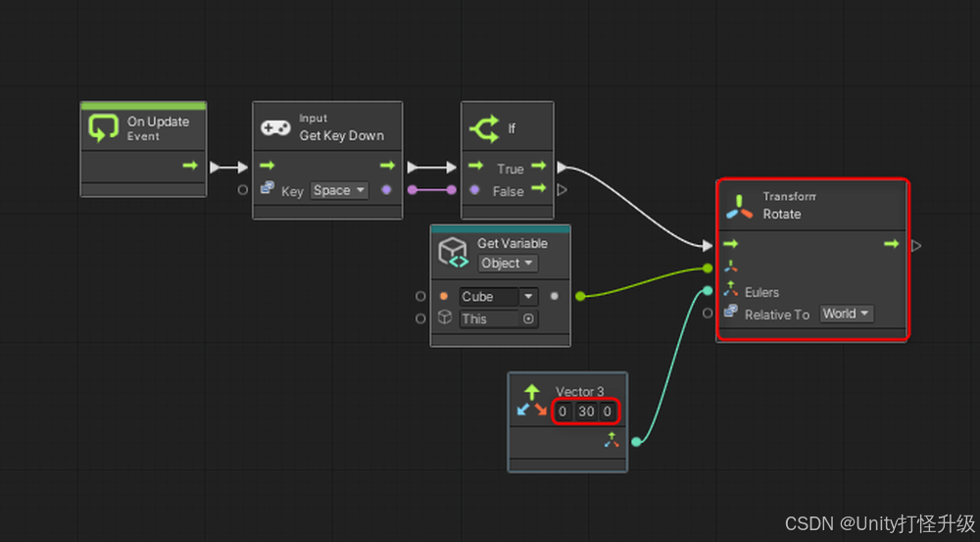This screenshot has height=542, width=980.
Task: Click the Vector 3 Y value field showing 30
Action: (586, 412)
